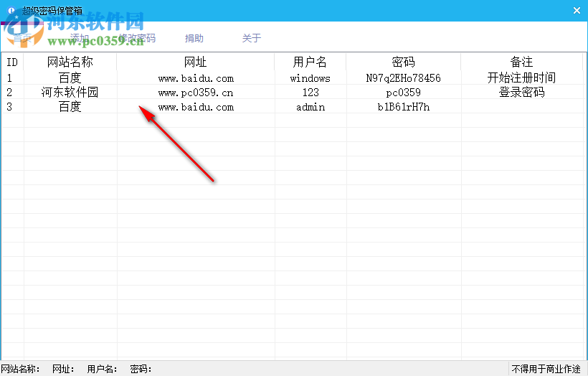
Task: Click the N97q2EHo78456 password cell
Action: point(404,78)
